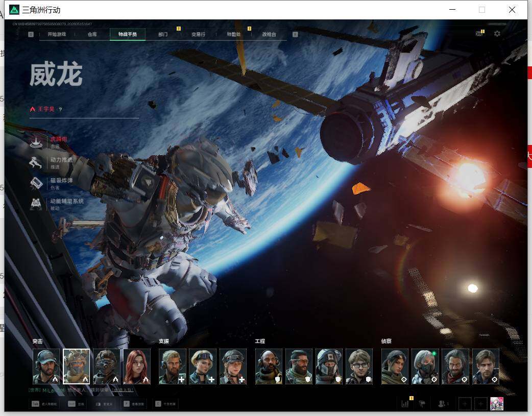Switch to the 改枪台 tab

pos(269,34)
